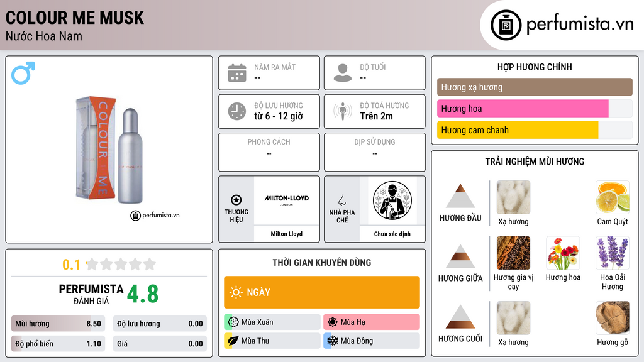Click the flower icon for Mùa Xuân
This screenshot has height=362, width=644.
point(233,322)
